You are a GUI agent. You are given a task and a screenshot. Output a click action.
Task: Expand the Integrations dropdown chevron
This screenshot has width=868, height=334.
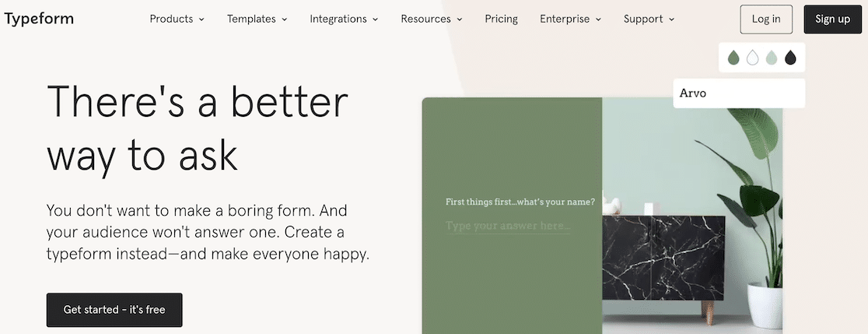376,19
